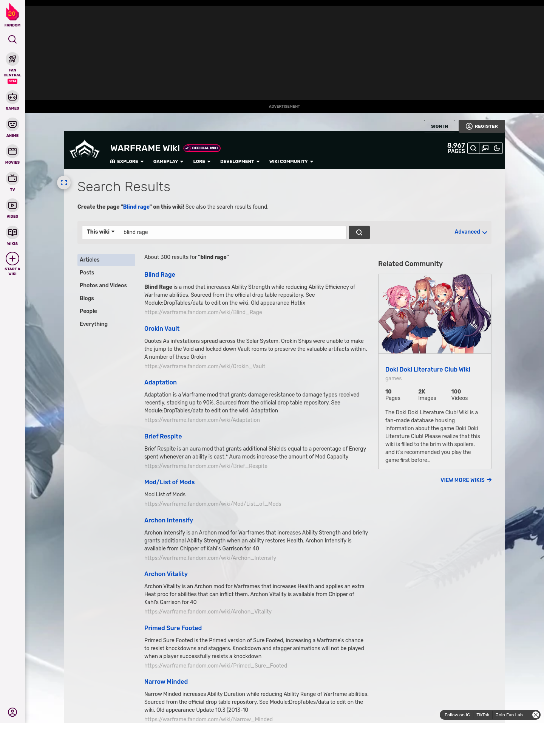Expand the Advanced search options

tap(470, 232)
